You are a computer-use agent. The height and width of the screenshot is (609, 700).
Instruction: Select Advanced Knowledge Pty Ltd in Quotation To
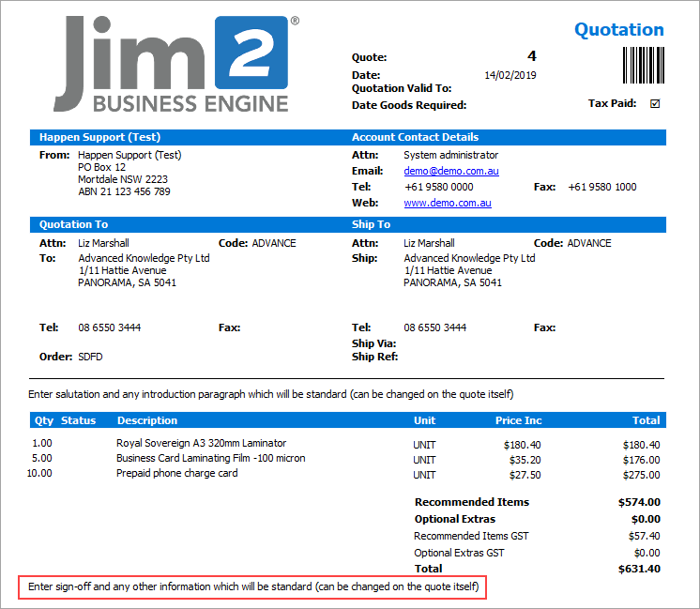coord(144,258)
